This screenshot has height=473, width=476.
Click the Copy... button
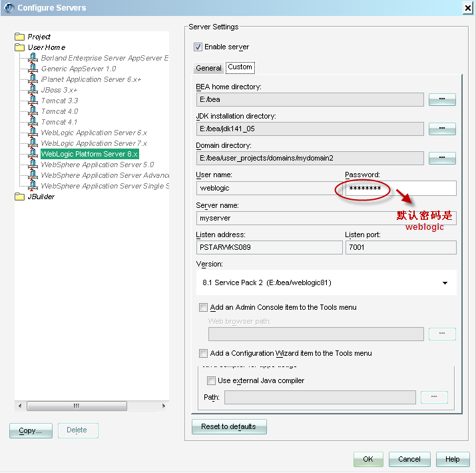click(31, 430)
